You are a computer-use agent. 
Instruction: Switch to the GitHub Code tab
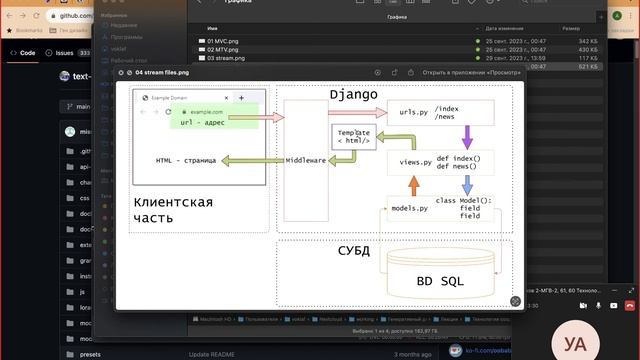(23, 53)
